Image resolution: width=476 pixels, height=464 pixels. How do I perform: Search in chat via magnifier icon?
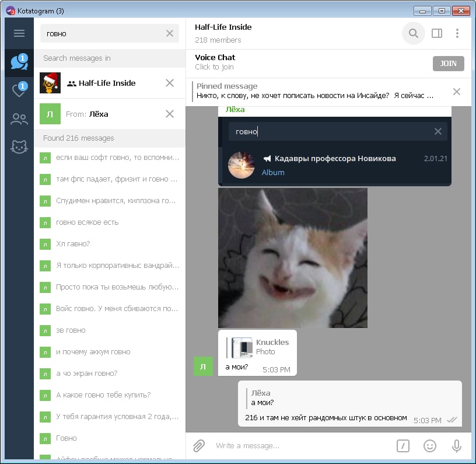tap(413, 33)
